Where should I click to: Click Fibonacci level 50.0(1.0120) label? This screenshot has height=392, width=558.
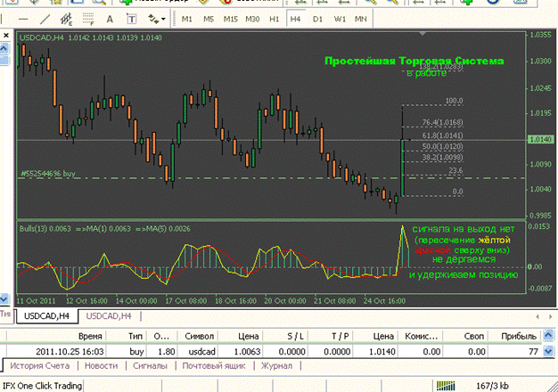(x=442, y=147)
